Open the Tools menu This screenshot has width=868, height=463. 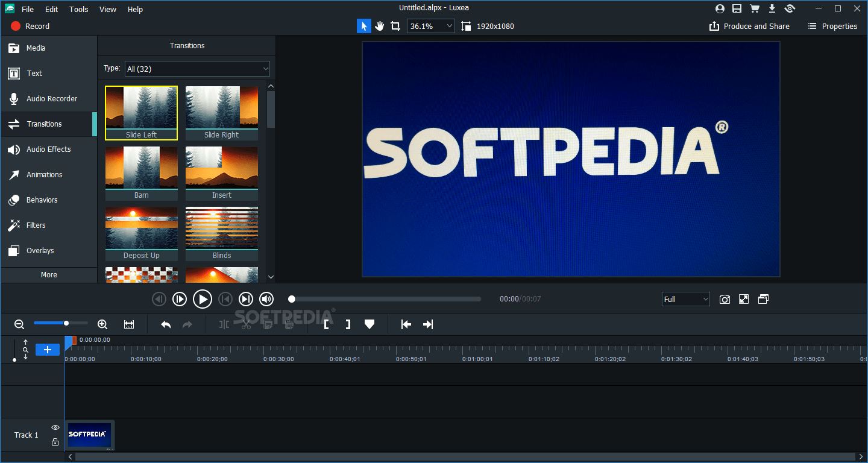click(x=78, y=9)
